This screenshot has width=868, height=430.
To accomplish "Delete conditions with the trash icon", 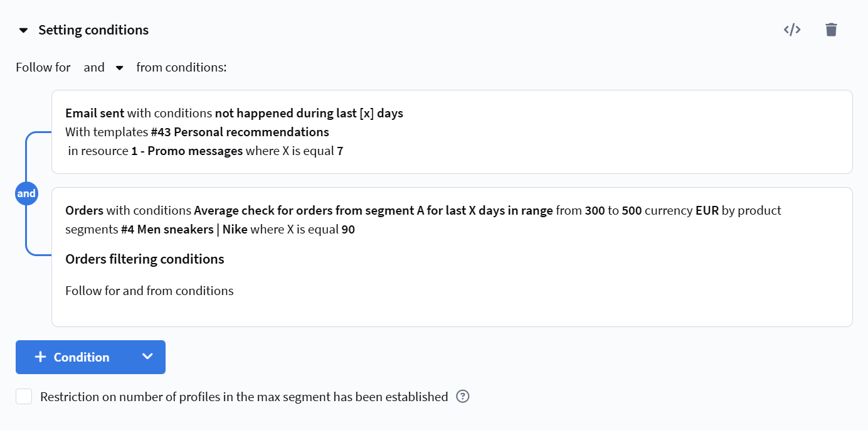I will pyautogui.click(x=831, y=30).
